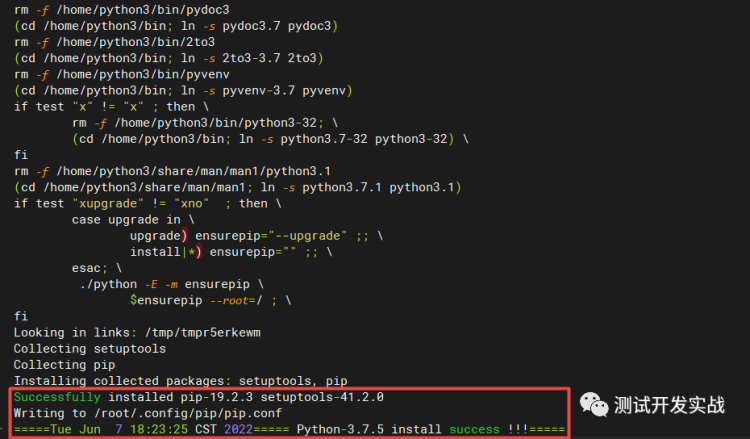
Task: Click the line 'Looking in links: /tmp/tmpr5erkewm'
Action: point(137,333)
